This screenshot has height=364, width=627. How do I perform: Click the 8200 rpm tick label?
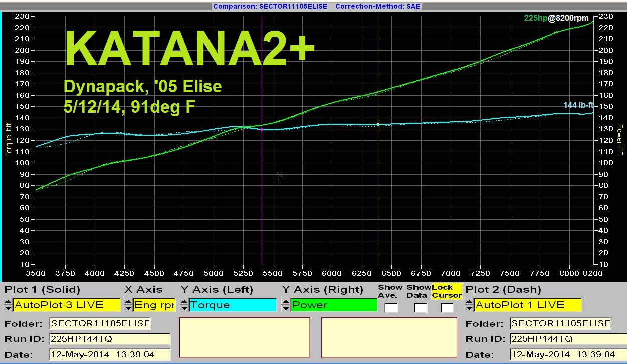point(593,273)
